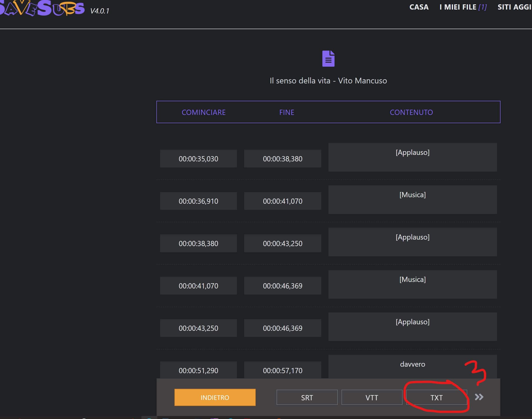Image resolution: width=532 pixels, height=419 pixels.
Task: Download subtitles as VTT
Action: 372,397
